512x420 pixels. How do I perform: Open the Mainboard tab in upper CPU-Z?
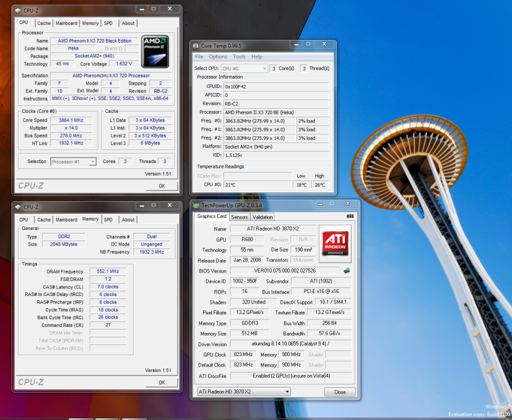point(66,23)
